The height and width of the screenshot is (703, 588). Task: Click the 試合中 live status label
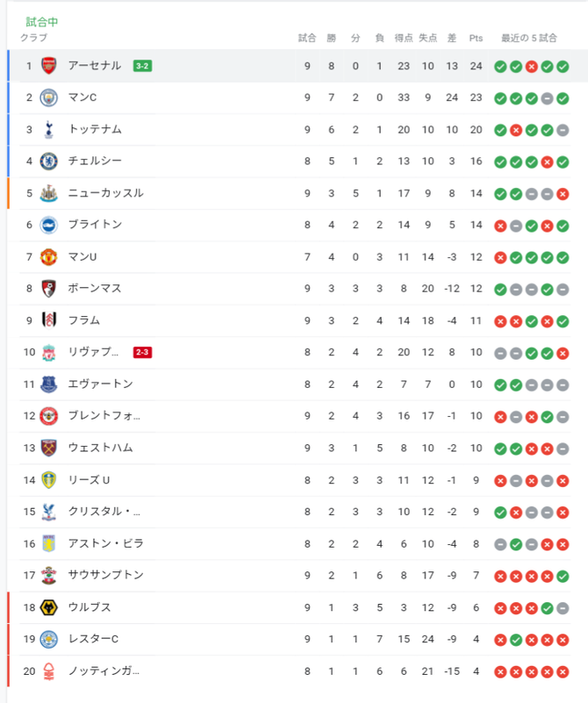pyautogui.click(x=41, y=21)
